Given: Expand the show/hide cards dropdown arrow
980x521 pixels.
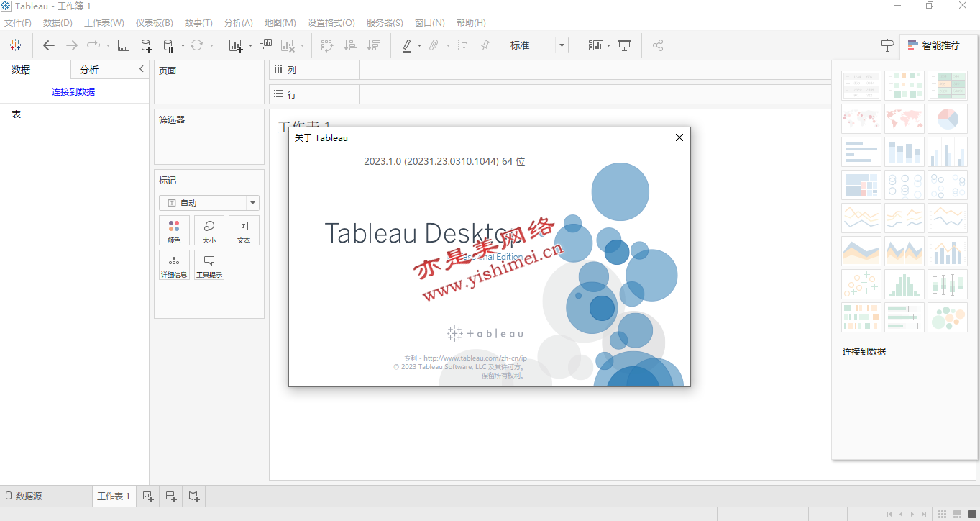Looking at the screenshot, I should point(608,46).
